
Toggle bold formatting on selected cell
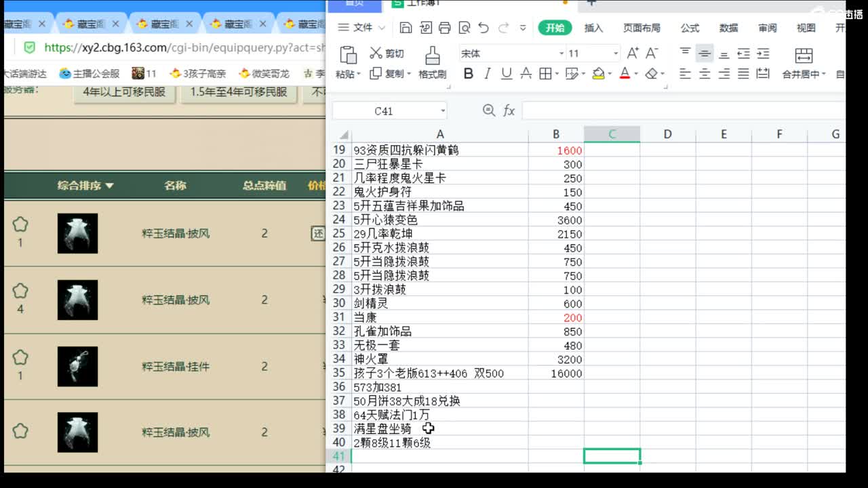pyautogui.click(x=468, y=74)
